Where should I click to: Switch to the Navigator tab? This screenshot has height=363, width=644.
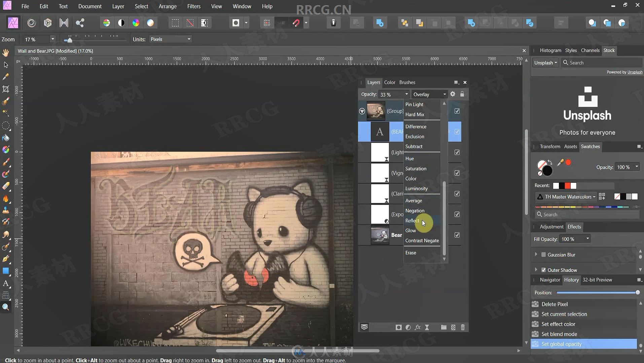pyautogui.click(x=550, y=280)
